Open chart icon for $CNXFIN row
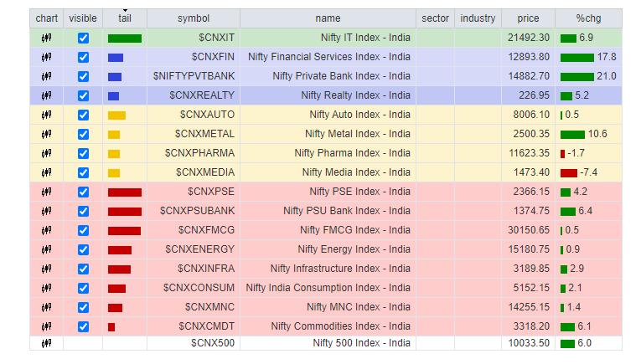 pyautogui.click(x=46, y=57)
